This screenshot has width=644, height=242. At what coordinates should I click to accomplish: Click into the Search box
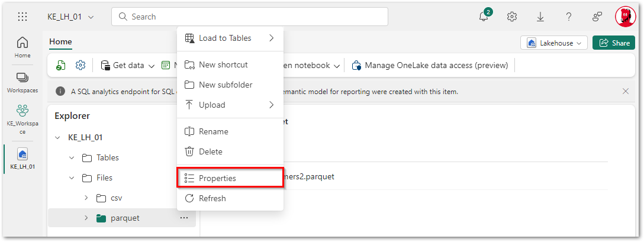click(250, 17)
